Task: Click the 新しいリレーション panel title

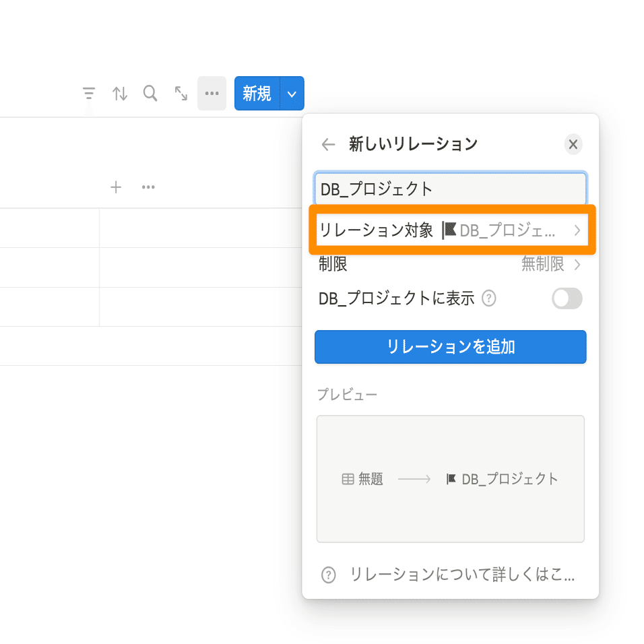Action: pos(413,144)
